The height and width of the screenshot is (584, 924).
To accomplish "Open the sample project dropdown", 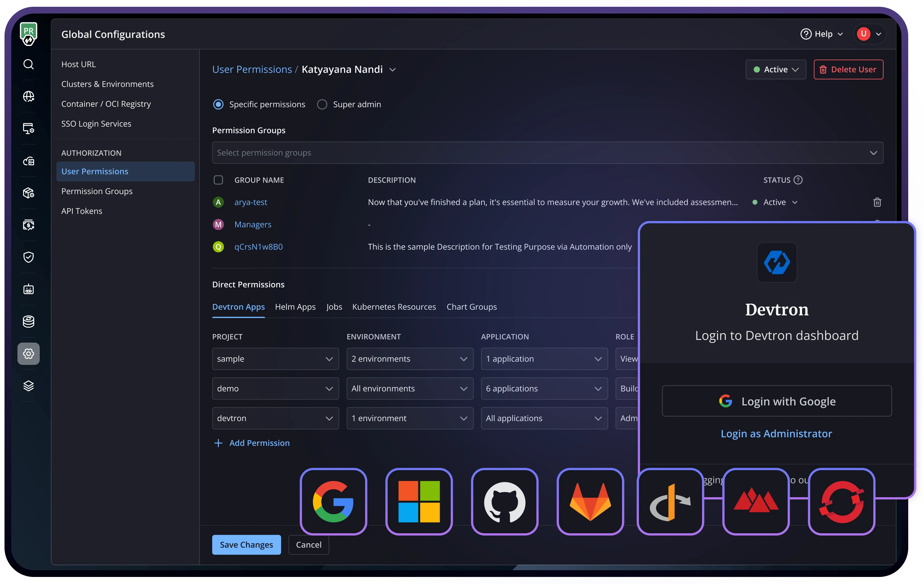I will coord(275,359).
